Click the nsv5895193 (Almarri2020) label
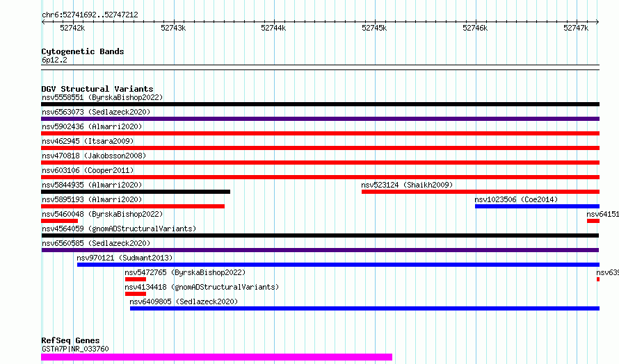 [92, 199]
